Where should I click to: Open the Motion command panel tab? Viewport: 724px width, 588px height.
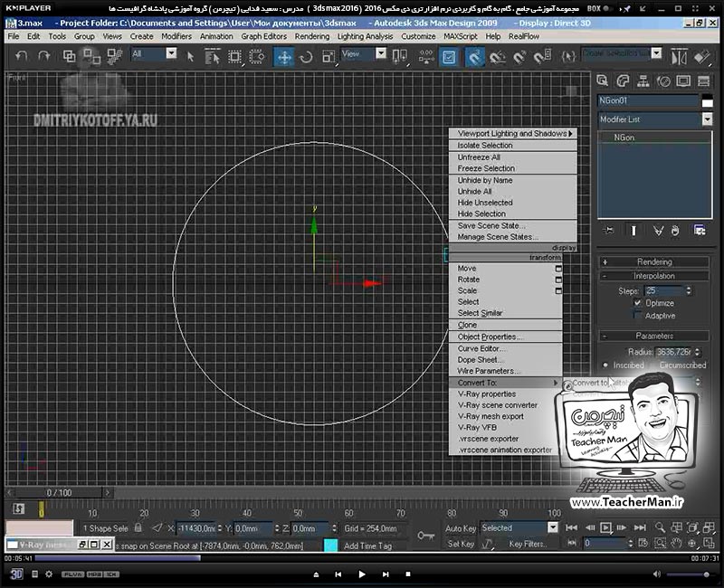click(663, 81)
